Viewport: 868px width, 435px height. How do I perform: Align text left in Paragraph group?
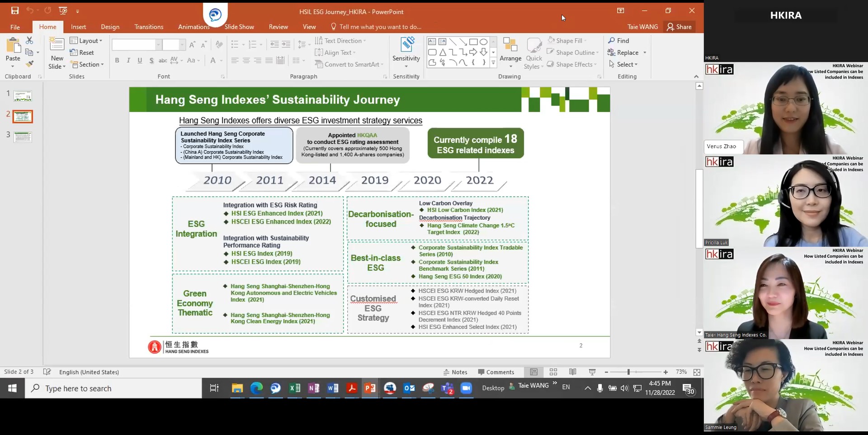[x=235, y=61]
